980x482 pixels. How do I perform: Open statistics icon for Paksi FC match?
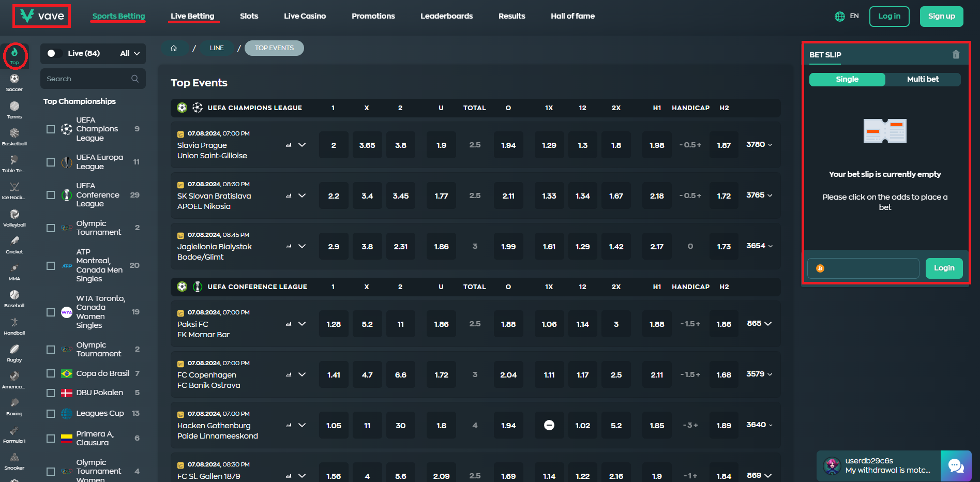289,324
